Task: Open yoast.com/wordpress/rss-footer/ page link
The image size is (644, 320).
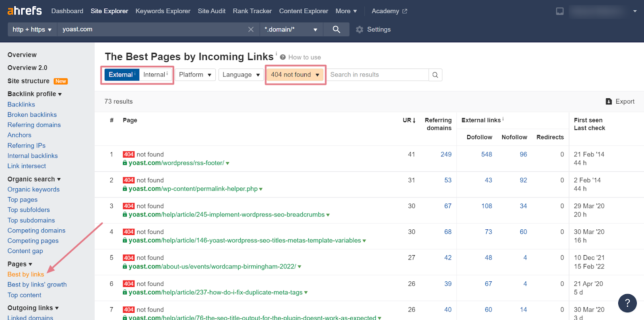Action: (x=176, y=163)
